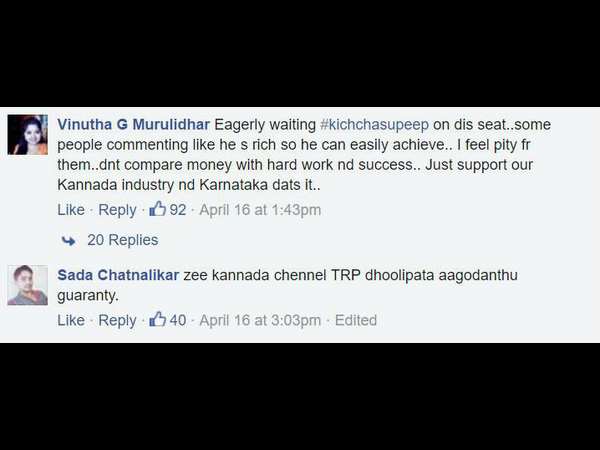Viewport: 600px width, 450px height.
Task: Click the comment text about zee kannada TRP
Action: pos(287,285)
